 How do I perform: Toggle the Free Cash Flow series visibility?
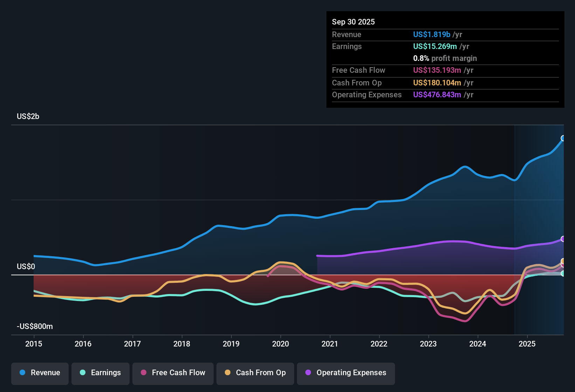click(x=173, y=373)
